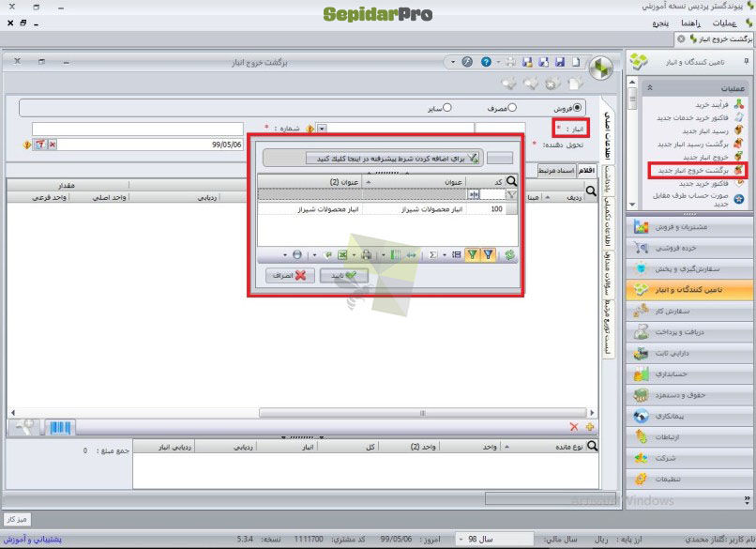Screen dimensions: 756x549
Task: Click the sigma sum icon
Action: click(x=433, y=254)
